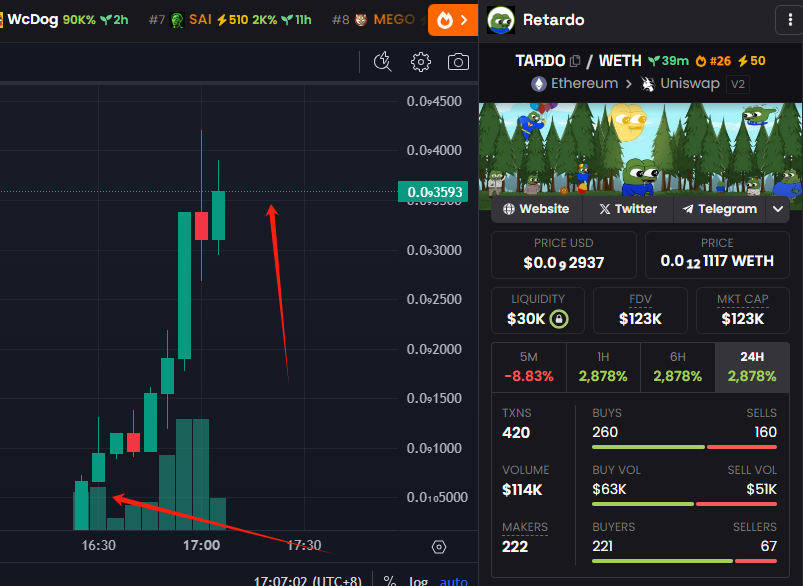This screenshot has height=586, width=803.
Task: Toggle log scale on chart
Action: [x=418, y=581]
